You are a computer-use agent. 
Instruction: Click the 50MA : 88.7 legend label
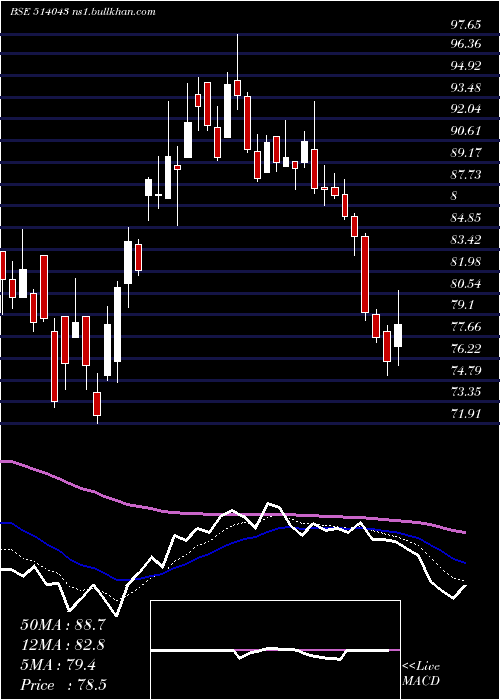pyautogui.click(x=63, y=625)
